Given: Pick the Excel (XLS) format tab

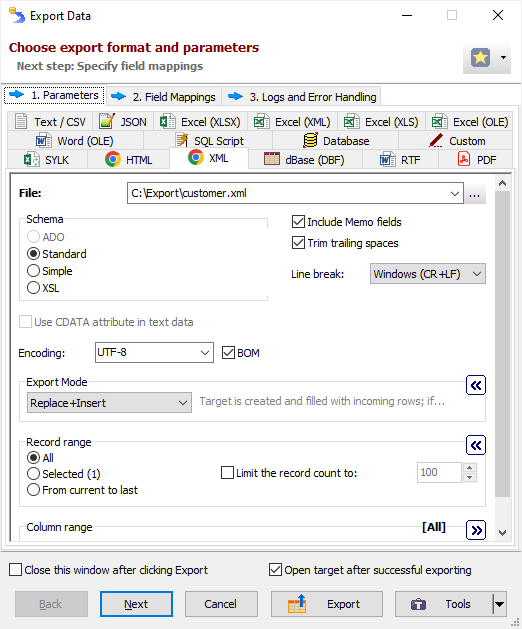Looking at the screenshot, I should (382, 122).
